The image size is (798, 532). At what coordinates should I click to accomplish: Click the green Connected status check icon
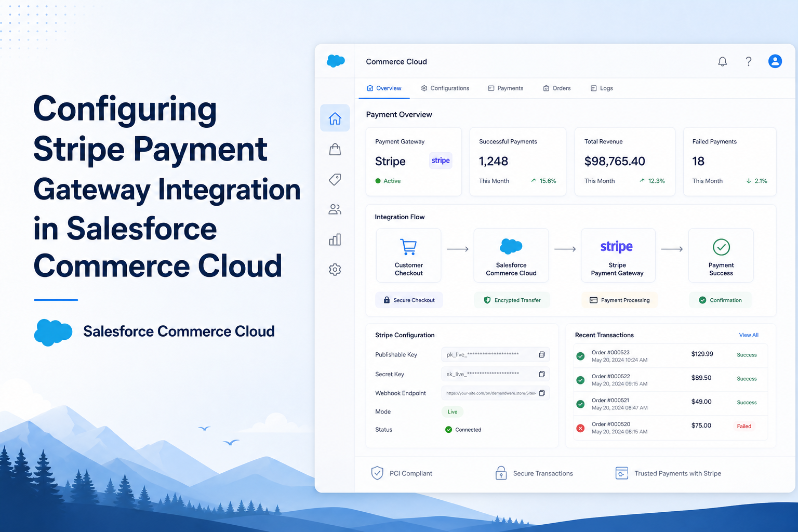pyautogui.click(x=448, y=430)
